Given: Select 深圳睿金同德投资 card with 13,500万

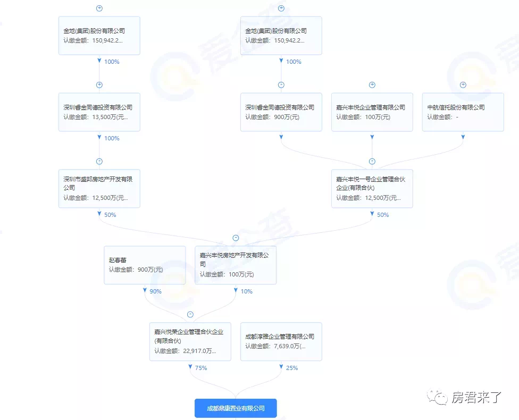Looking at the screenshot, I should (x=99, y=112).
